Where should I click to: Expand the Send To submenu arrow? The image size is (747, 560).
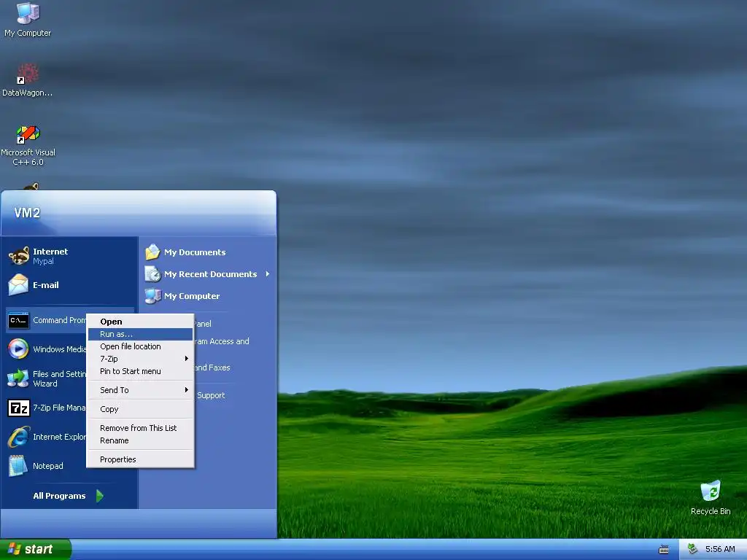pyautogui.click(x=187, y=390)
